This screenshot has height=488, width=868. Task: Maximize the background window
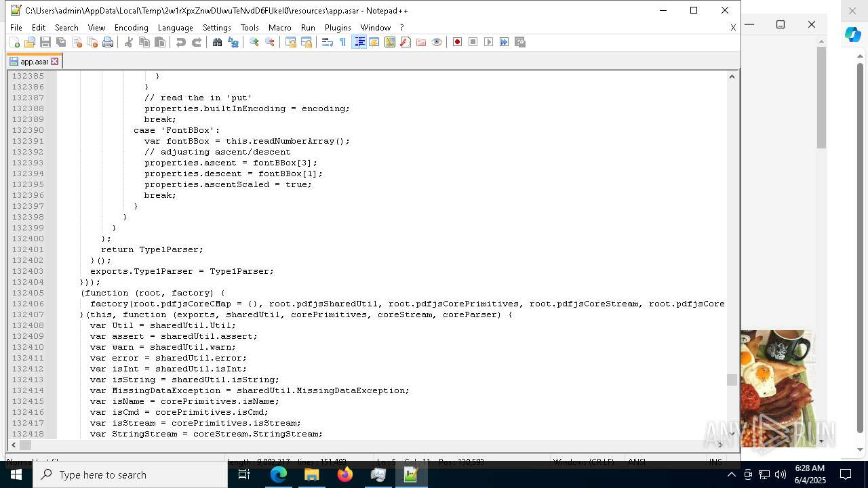point(781,24)
